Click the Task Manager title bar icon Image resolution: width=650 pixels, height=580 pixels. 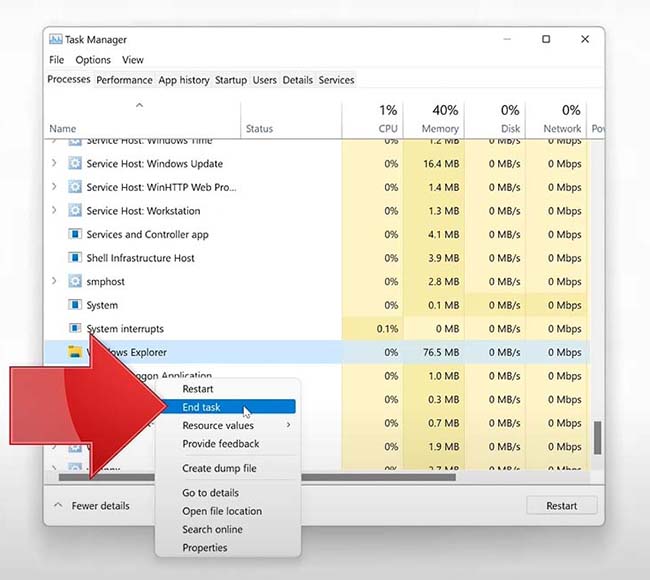click(x=56, y=39)
